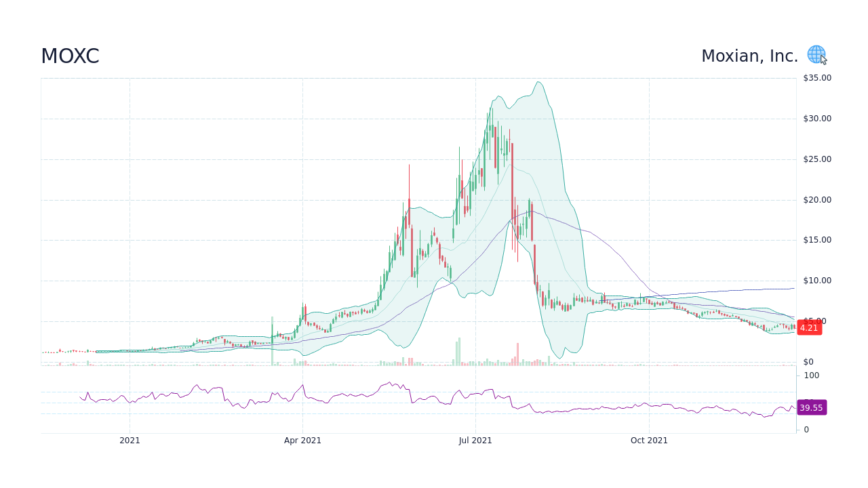Click the $25.00 price axis label
This screenshot has width=868, height=488.
point(817,159)
